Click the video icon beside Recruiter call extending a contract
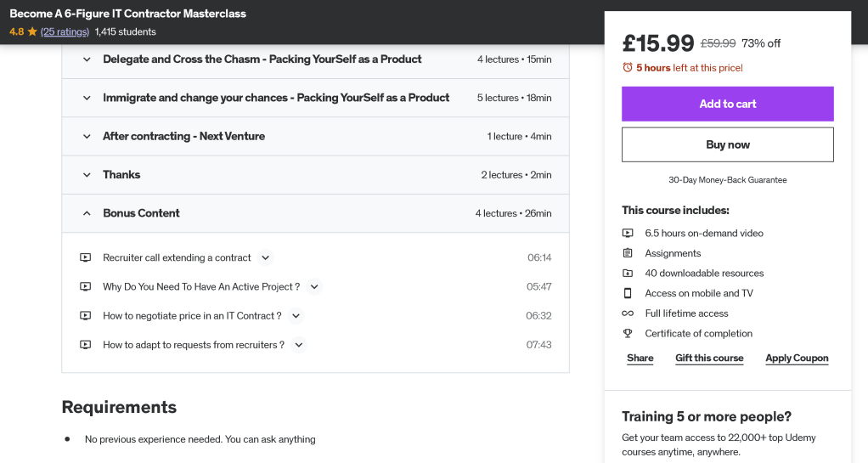Viewport: 868px width, 463px height. [x=85, y=257]
